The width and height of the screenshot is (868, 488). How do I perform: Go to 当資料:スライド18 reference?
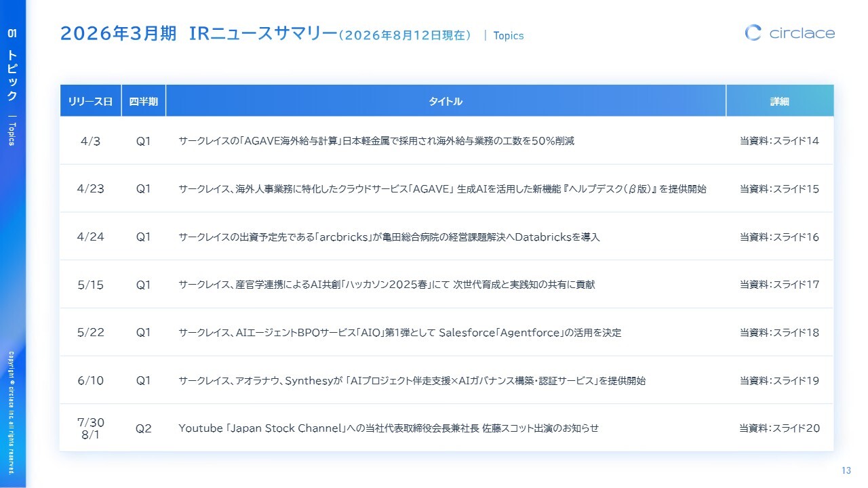780,333
